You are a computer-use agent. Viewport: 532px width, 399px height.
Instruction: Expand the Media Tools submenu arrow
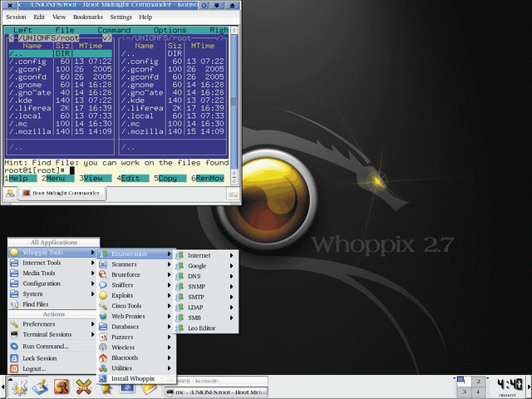[x=92, y=273]
